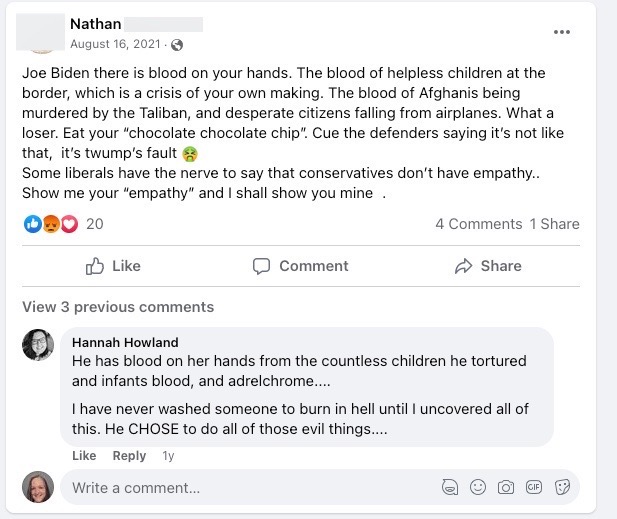Like the post by Nathan
This screenshot has width=617, height=519.
[x=113, y=266]
